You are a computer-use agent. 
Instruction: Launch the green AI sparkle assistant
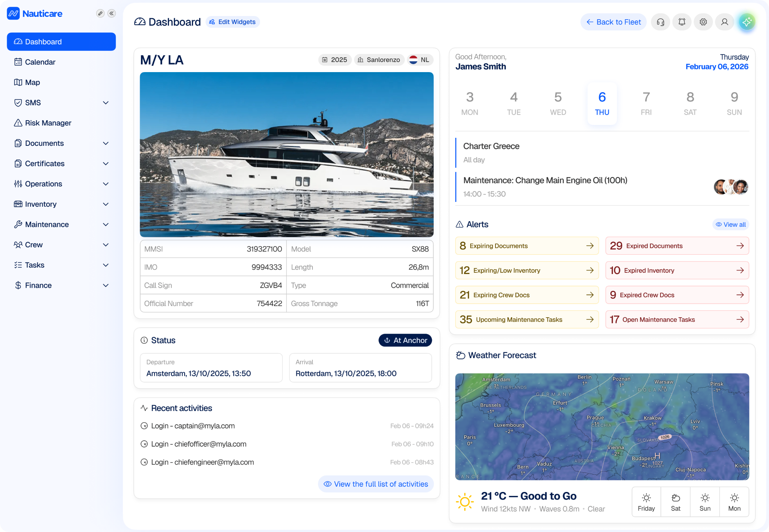[747, 22]
